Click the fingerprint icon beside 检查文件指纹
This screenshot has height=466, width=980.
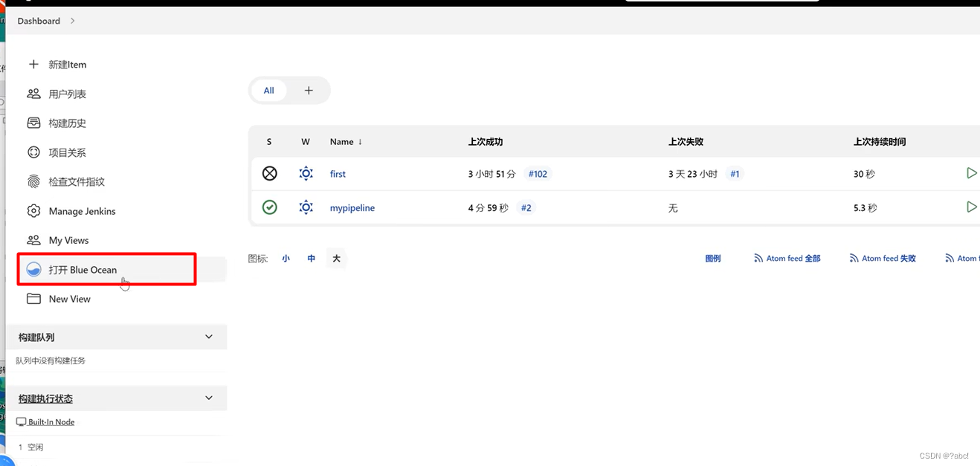click(x=33, y=181)
